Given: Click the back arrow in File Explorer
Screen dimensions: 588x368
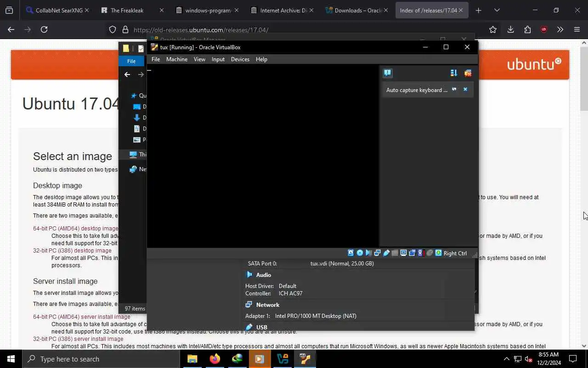Looking at the screenshot, I should point(127,75).
